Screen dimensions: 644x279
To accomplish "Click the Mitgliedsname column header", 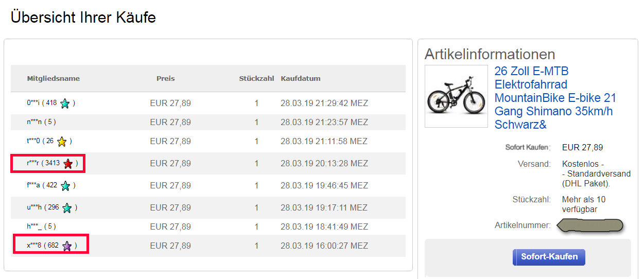I will 54,79.
